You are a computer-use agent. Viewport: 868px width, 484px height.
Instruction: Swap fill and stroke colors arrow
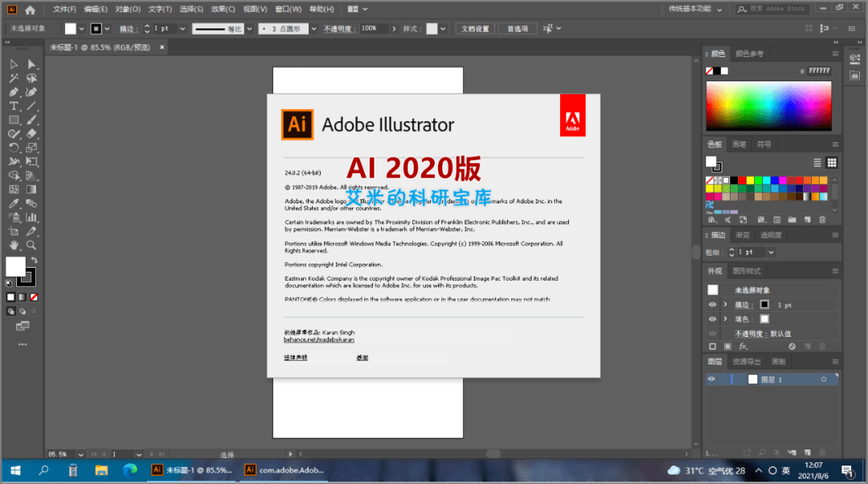coord(35,260)
